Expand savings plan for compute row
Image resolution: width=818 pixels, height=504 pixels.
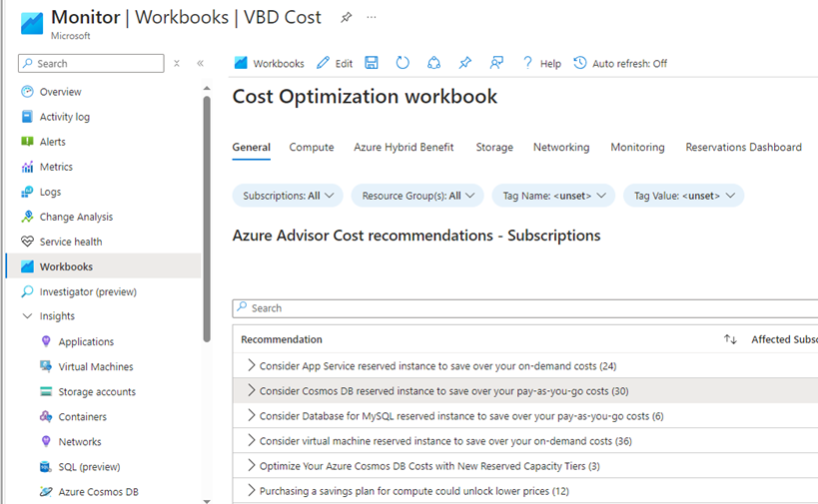coord(251,490)
